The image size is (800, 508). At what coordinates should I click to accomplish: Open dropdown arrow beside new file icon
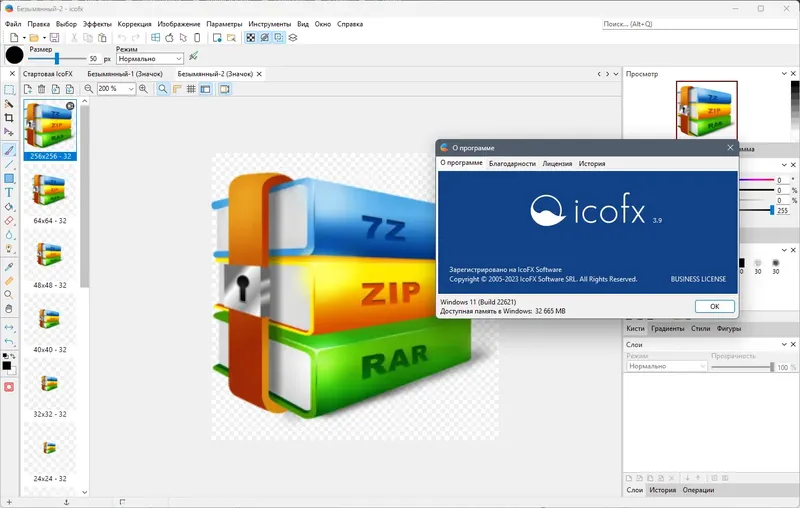click(x=24, y=38)
